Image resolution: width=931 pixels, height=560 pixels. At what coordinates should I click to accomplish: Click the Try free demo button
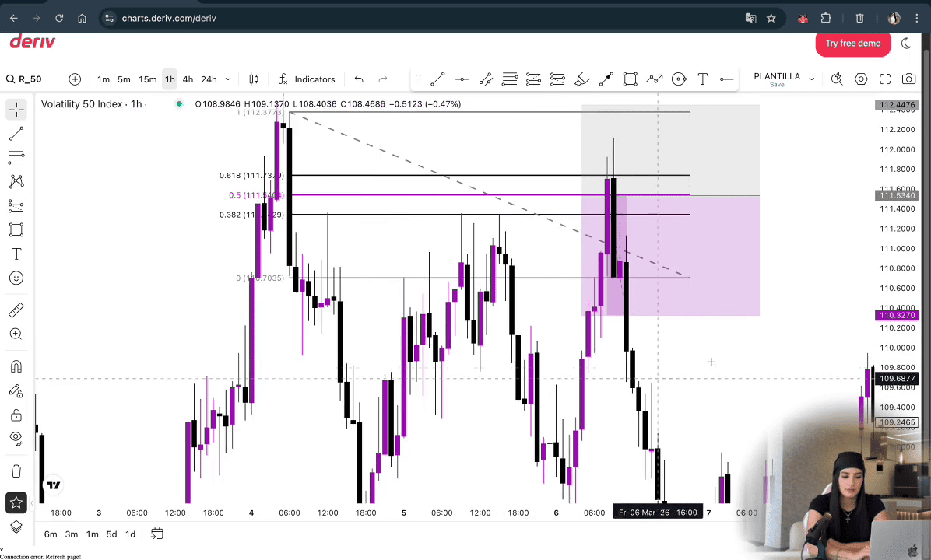[x=852, y=44]
